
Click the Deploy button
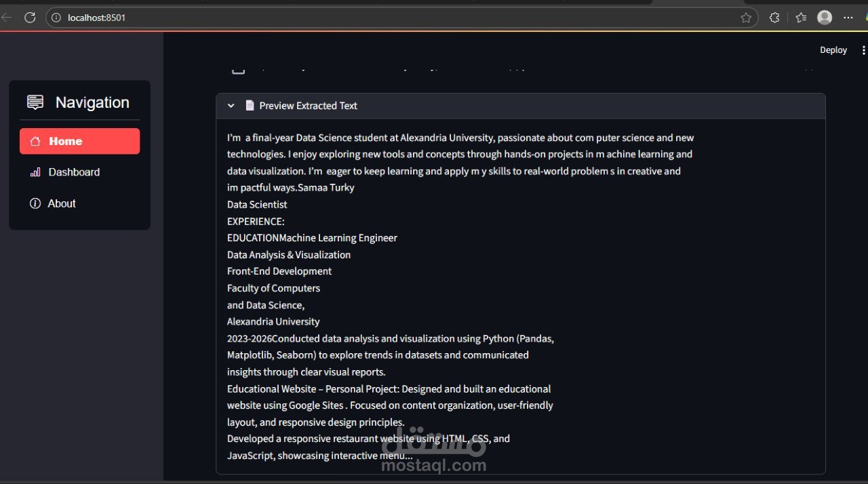833,50
